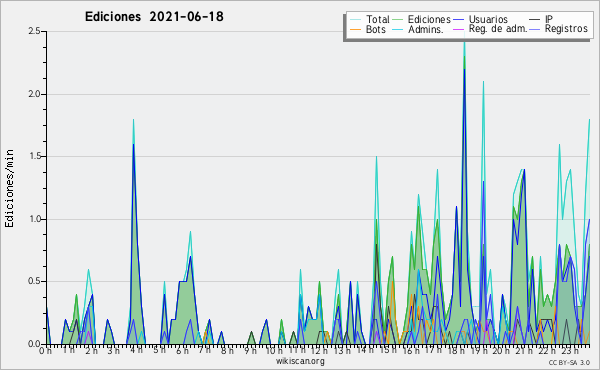Click the Bots orange legend line
The height and width of the screenshot is (370, 600).
355,29
